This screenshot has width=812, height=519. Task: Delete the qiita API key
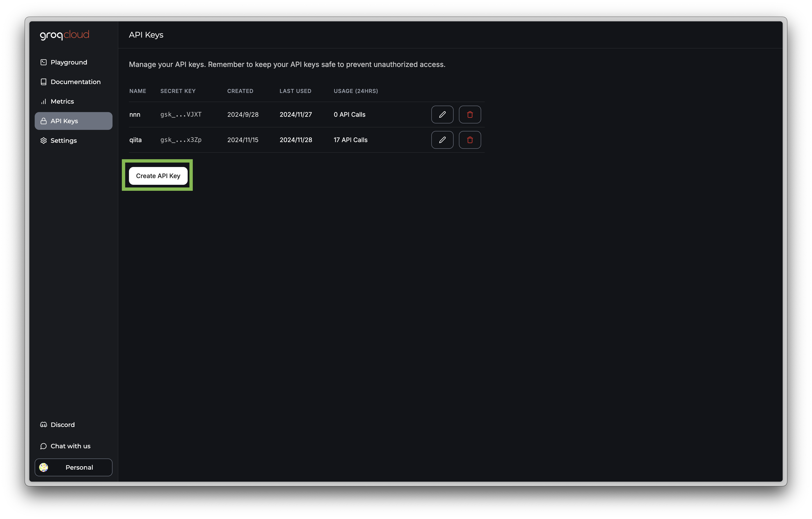pyautogui.click(x=470, y=140)
